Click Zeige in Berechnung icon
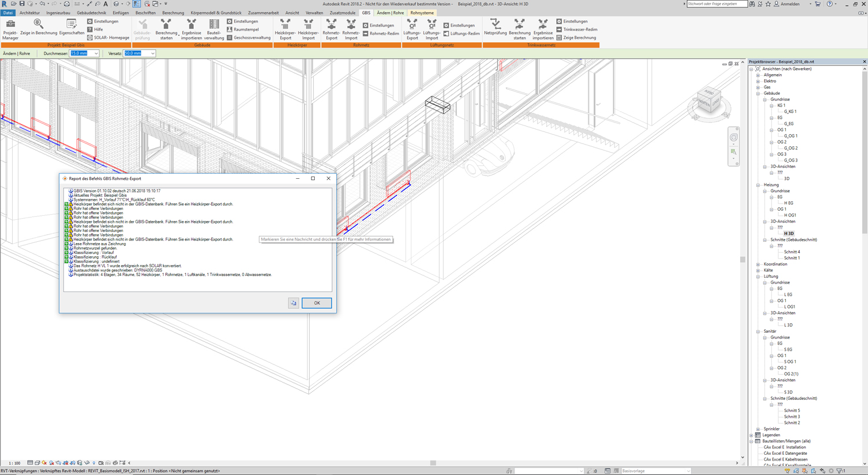The height and width of the screenshot is (475, 868). (38, 27)
